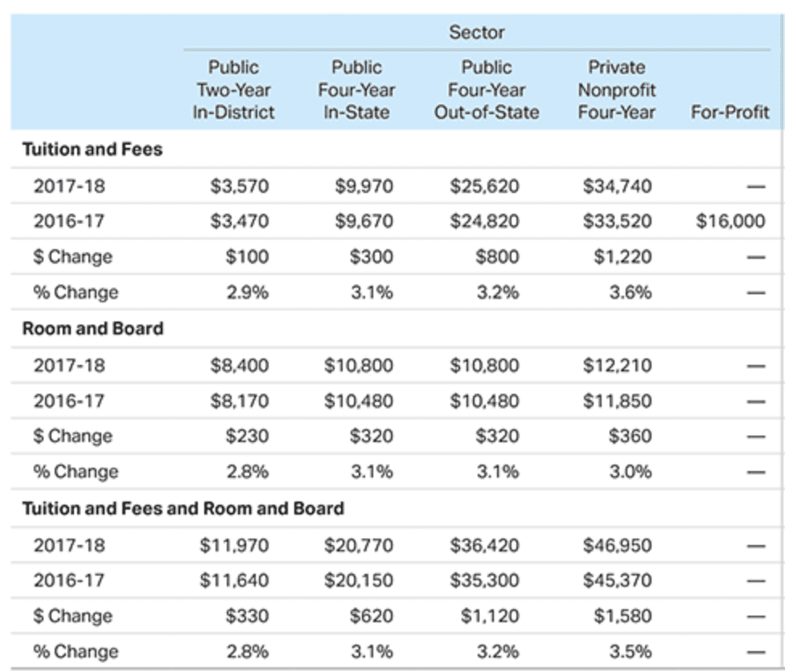
Task: Click the $8,170 room and board cell
Action: 240,401
